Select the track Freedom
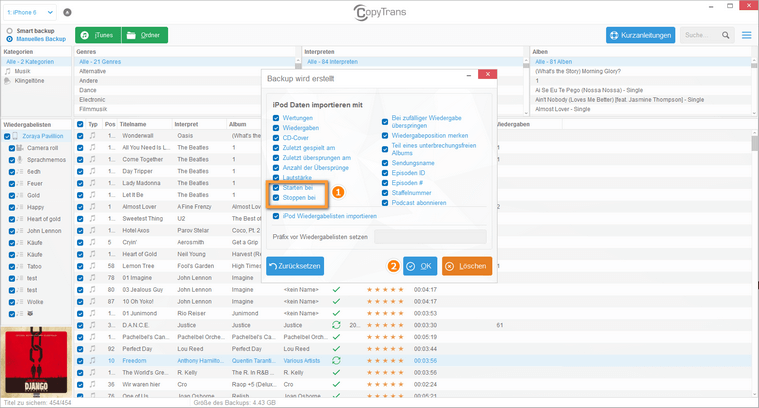Image resolution: width=759 pixels, height=408 pixels. (x=134, y=361)
